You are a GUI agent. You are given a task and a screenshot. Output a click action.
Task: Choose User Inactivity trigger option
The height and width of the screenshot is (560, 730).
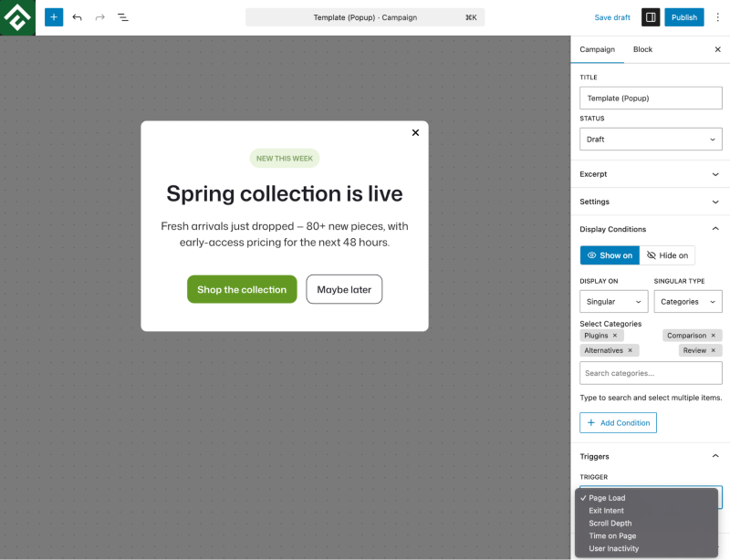647,548
